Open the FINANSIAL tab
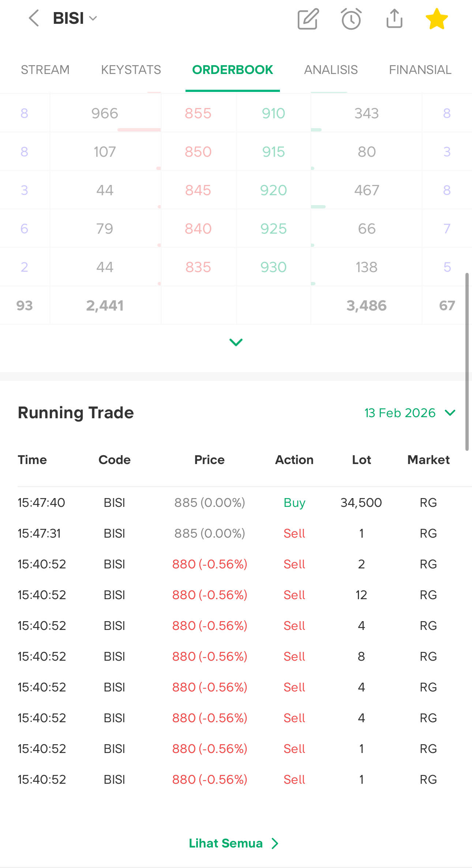The height and width of the screenshot is (868, 472). (x=420, y=70)
